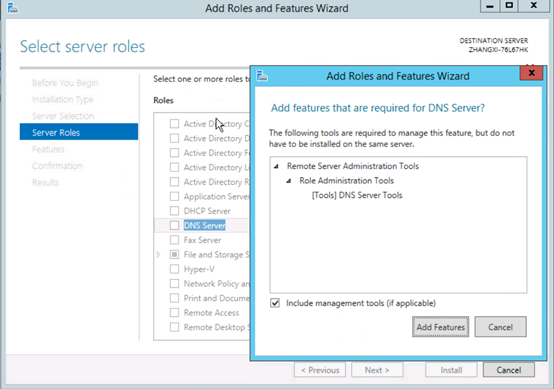Go to the Before You Begin step
The width and height of the screenshot is (554, 389).
(65, 83)
